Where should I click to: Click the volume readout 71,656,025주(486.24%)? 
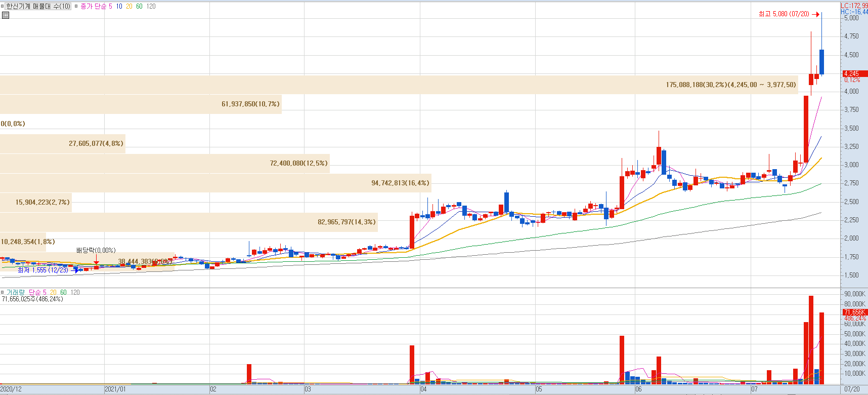click(32, 299)
